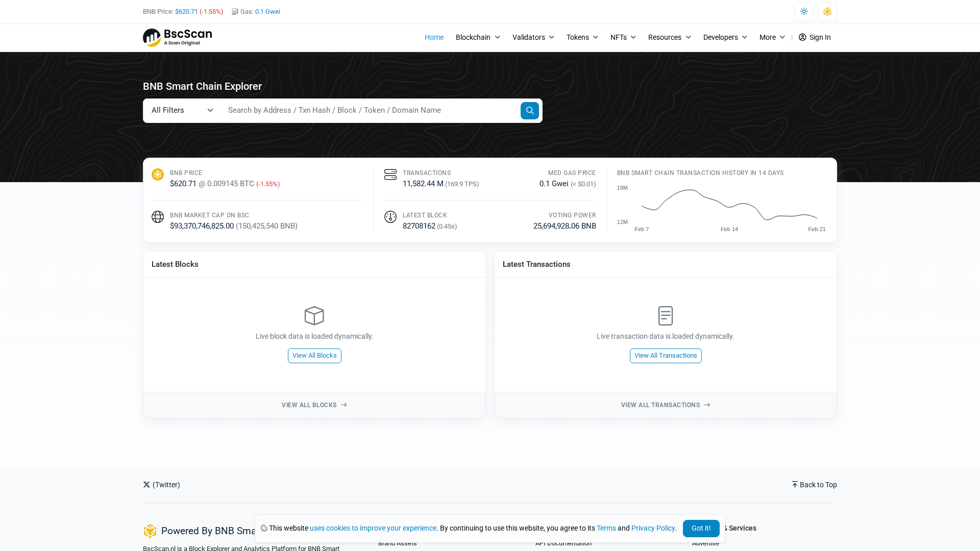The image size is (980, 551).
Task: Dismiss cookie notice with Got it!
Action: [x=701, y=529]
